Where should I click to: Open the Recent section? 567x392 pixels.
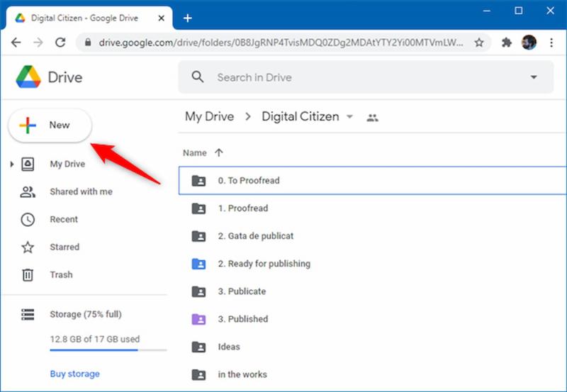pos(64,220)
